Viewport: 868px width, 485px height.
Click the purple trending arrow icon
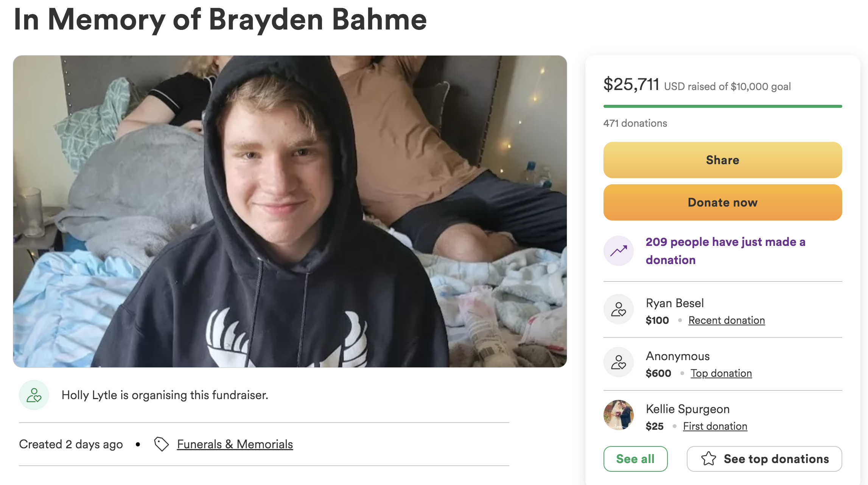coord(619,250)
